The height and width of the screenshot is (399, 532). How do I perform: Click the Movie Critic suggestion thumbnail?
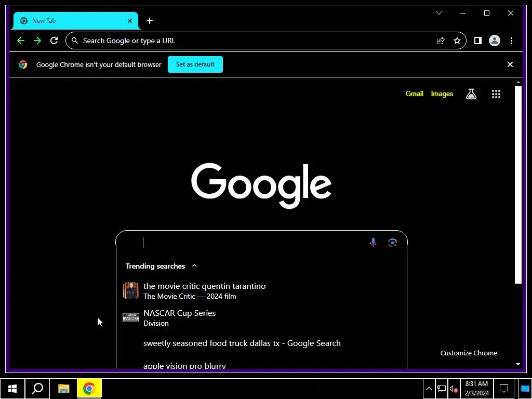[130, 290]
